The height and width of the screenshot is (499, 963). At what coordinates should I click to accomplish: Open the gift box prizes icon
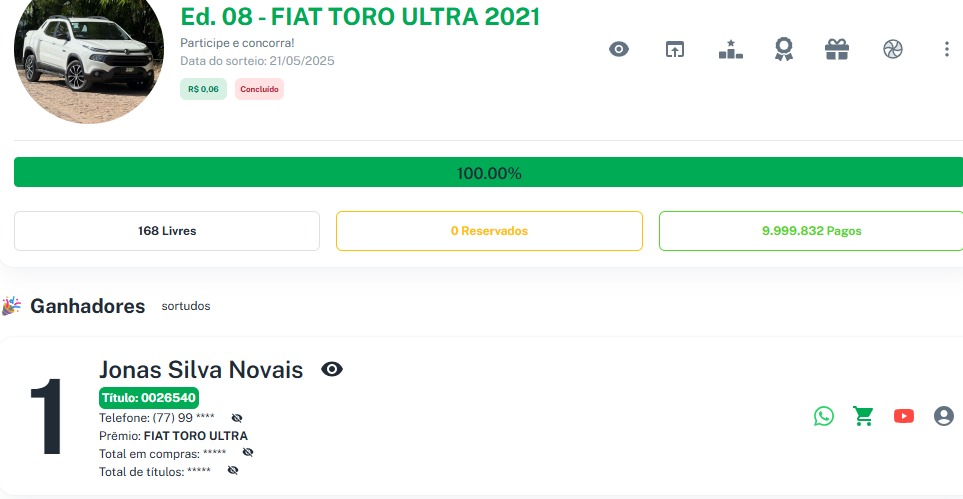tap(837, 49)
